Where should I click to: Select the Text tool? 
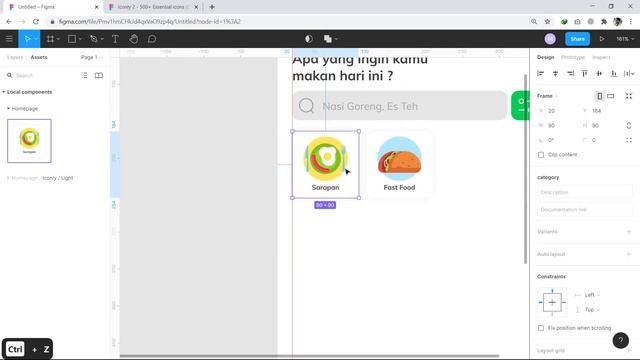coord(115,39)
